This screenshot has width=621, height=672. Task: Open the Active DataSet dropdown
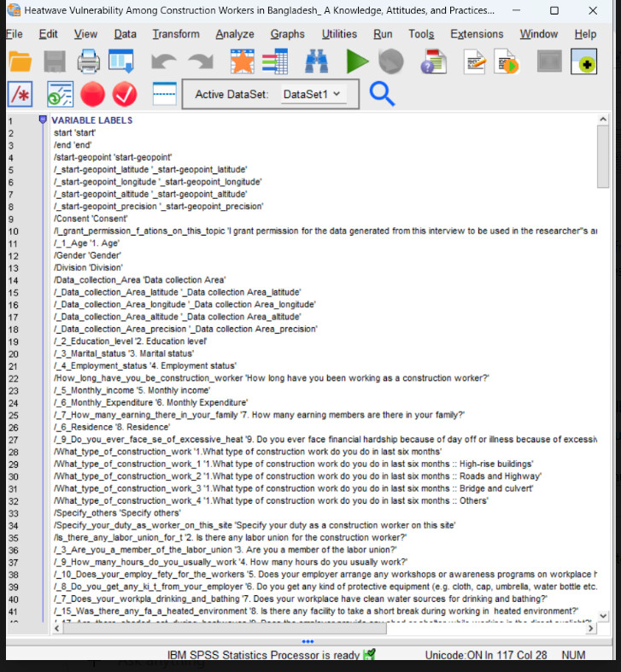(311, 94)
